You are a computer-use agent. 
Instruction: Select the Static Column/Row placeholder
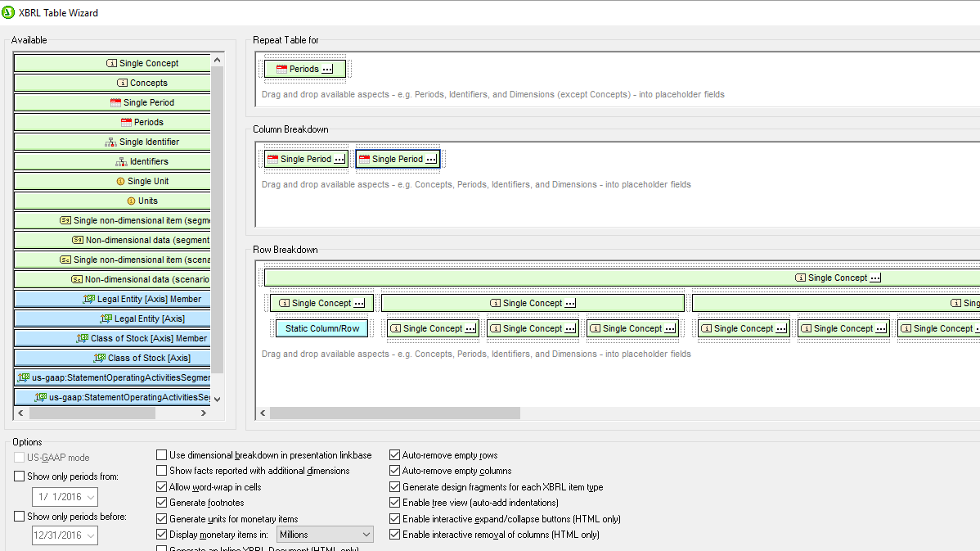click(322, 328)
